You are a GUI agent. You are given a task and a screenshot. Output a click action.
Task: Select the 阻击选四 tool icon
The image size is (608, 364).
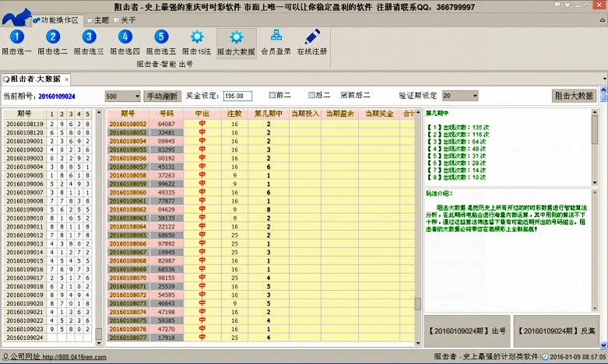pyautogui.click(x=125, y=37)
